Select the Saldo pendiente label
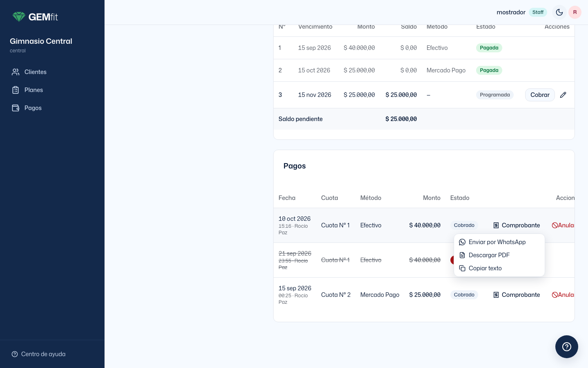Viewport: 588px width, 368px height. click(x=301, y=119)
